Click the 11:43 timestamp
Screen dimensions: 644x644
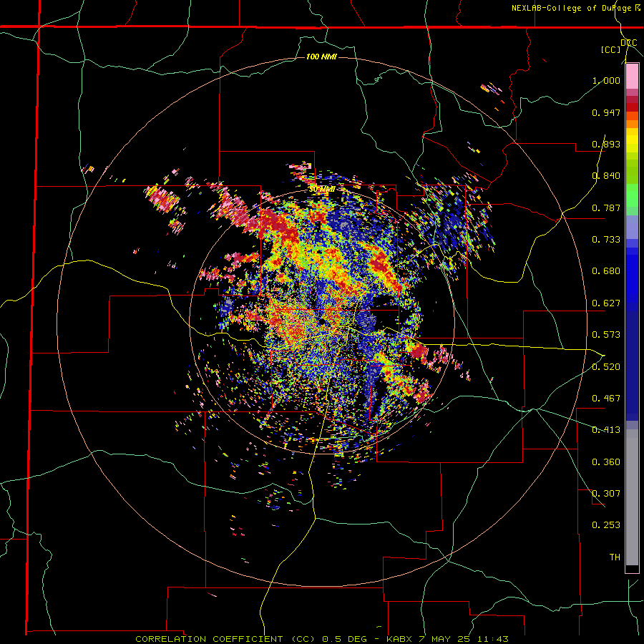[x=492, y=639]
